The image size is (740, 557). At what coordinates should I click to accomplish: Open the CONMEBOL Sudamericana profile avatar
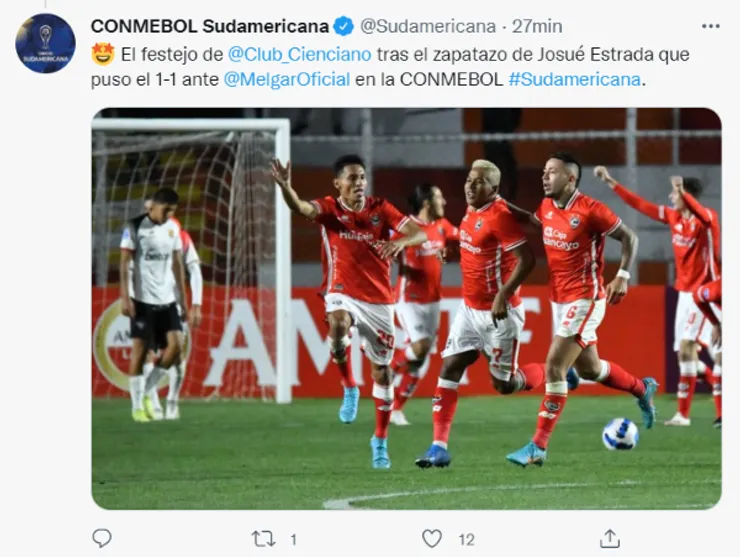(45, 43)
